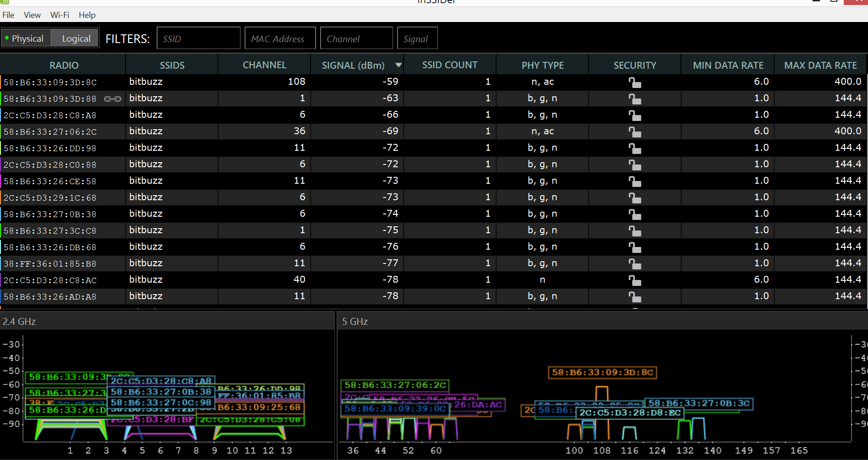Focus the Signal filter field

pyautogui.click(x=417, y=38)
